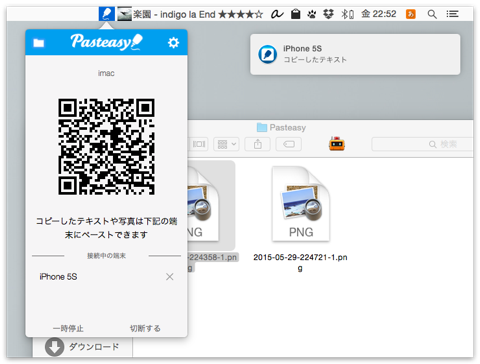
Task: Open the Pasteasy folder icon in header
Action: 39,43
